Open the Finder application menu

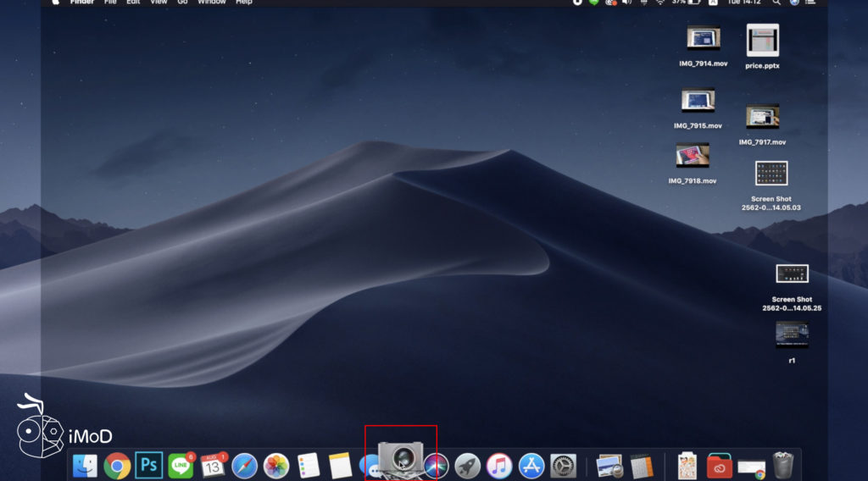(82, 3)
